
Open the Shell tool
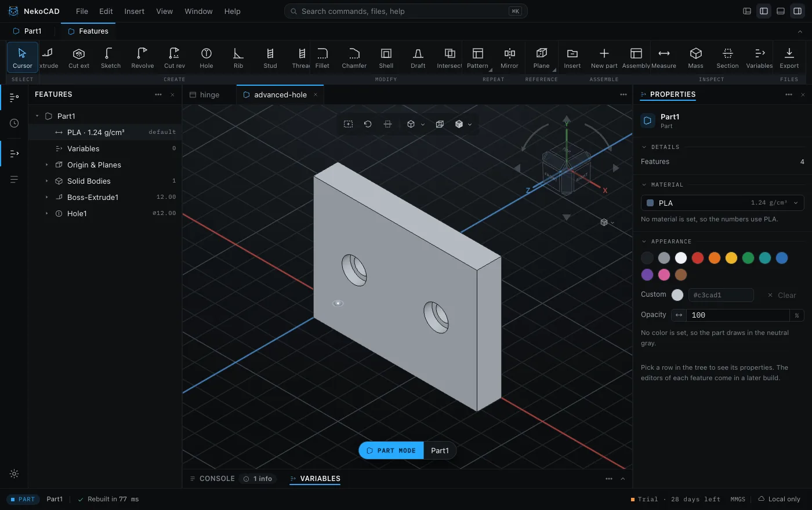point(386,58)
